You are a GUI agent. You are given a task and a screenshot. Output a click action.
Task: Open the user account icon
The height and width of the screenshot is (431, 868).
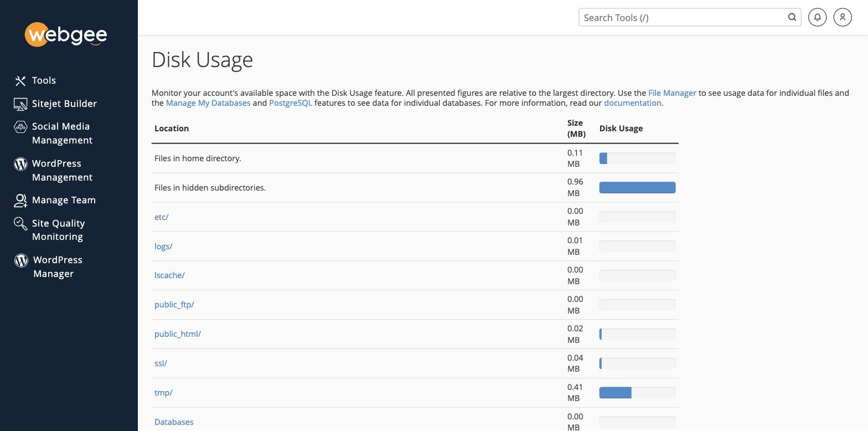(843, 17)
